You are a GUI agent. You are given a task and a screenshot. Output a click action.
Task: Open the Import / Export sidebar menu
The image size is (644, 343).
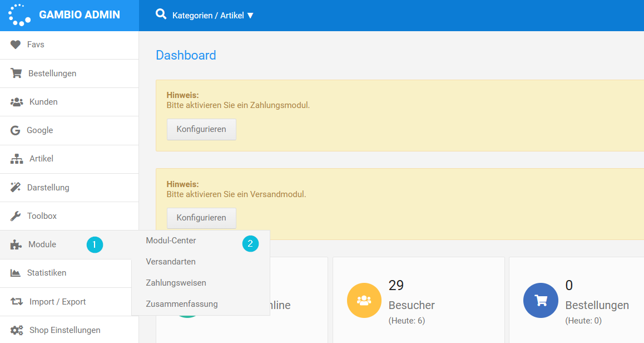(66, 301)
